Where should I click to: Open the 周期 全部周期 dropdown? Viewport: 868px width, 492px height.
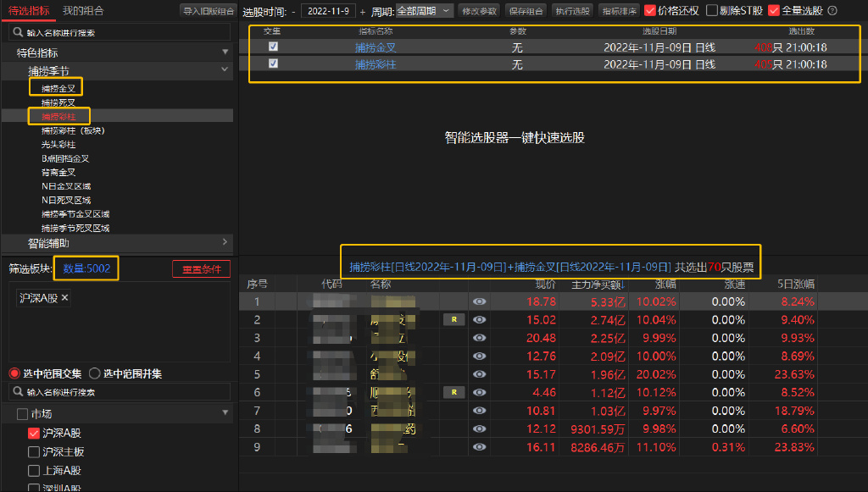click(424, 11)
